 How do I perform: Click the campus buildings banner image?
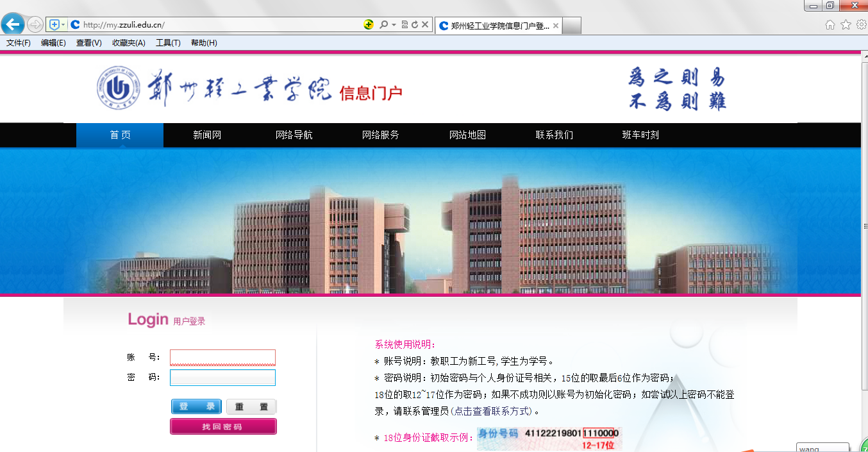431,221
